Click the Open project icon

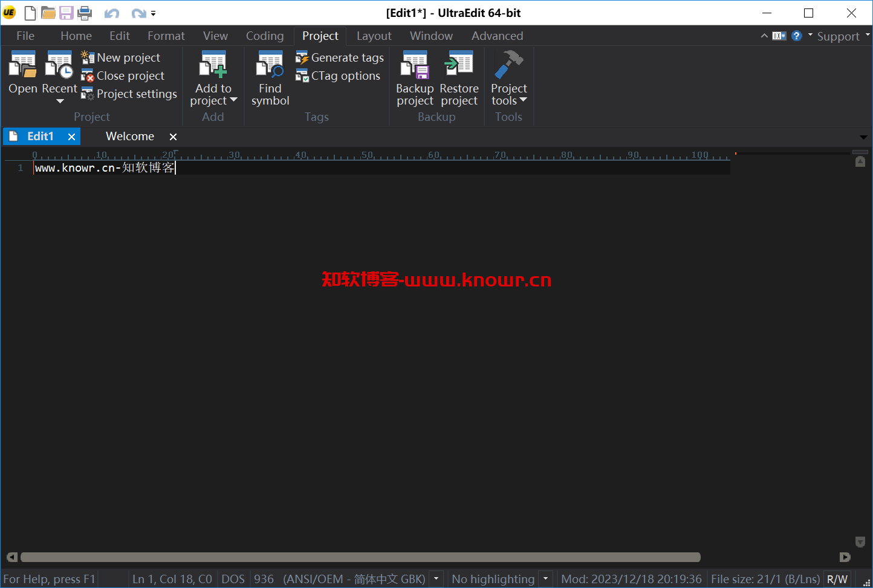click(23, 65)
